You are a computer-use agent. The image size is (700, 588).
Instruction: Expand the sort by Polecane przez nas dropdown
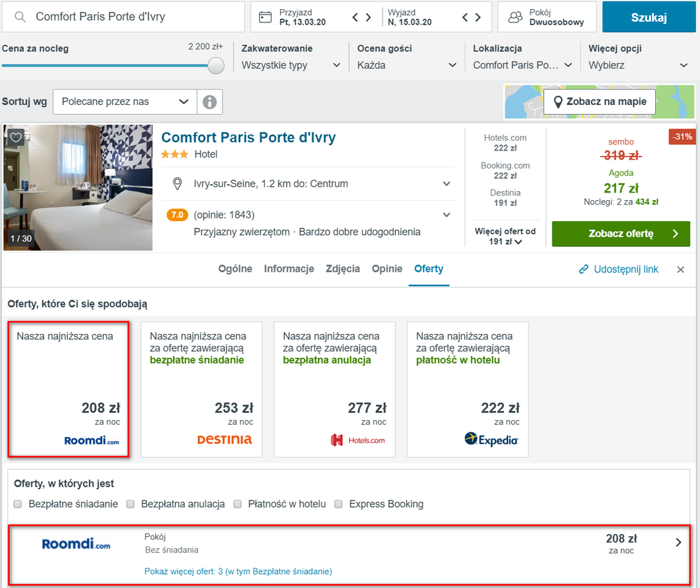125,101
